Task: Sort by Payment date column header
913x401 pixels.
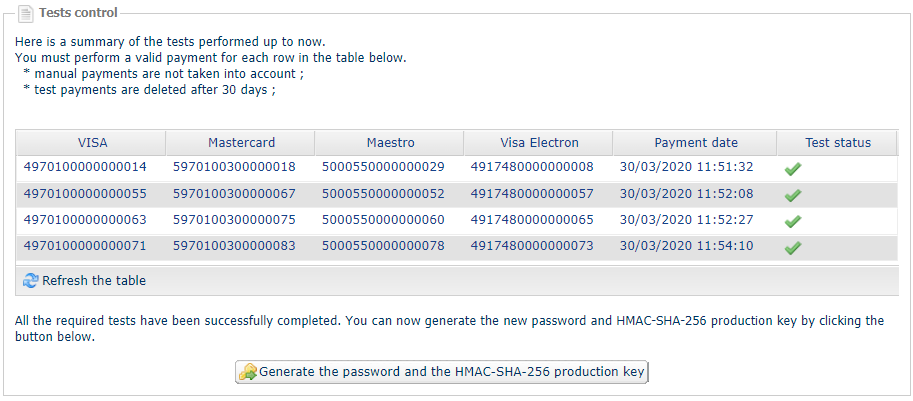Action: tap(696, 143)
